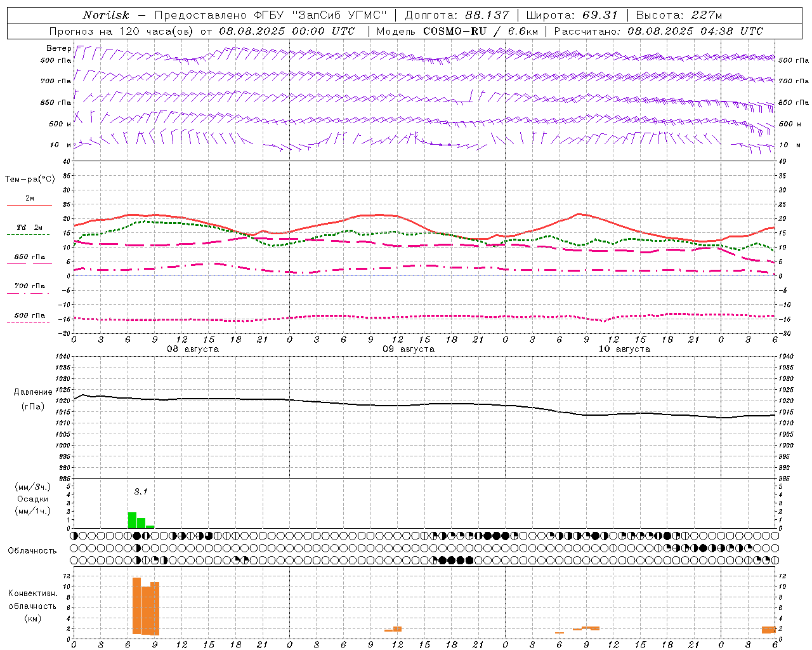Viewport: 812px width, 650px height.
Task: Click the Norilsk station title
Action: pos(106,15)
